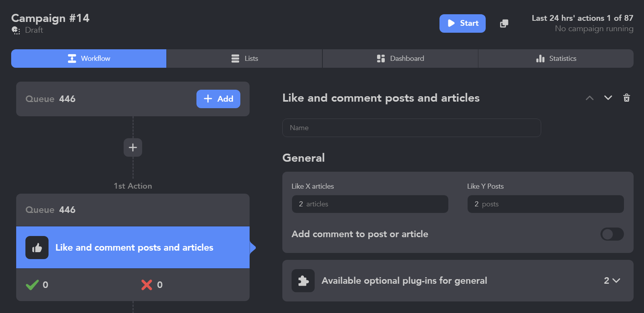The height and width of the screenshot is (313, 644).
Task: Select the Like and comment posts action
Action: point(133,248)
